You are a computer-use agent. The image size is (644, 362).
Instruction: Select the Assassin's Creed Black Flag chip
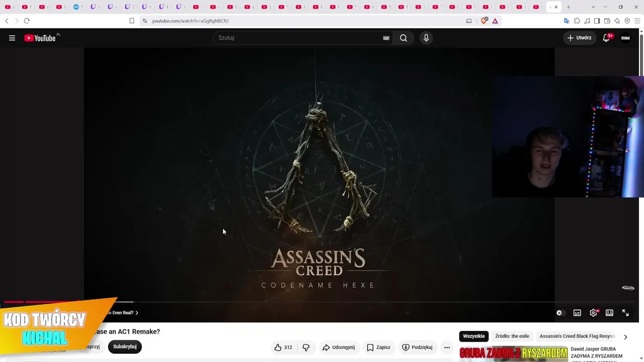[577, 336]
